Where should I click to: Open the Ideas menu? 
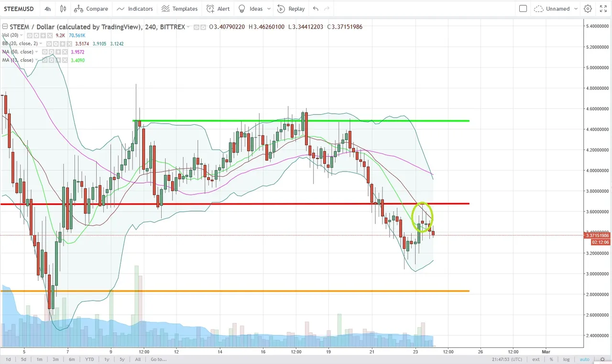coord(251,9)
